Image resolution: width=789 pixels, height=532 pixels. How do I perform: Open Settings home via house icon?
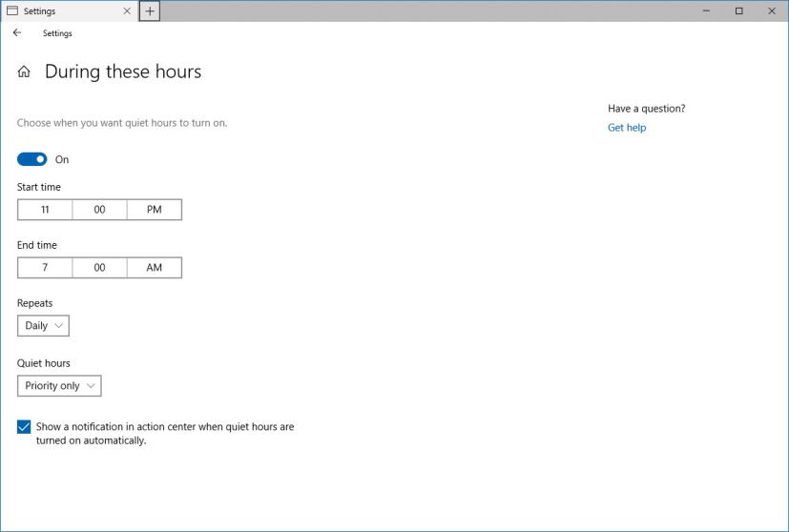[x=24, y=72]
